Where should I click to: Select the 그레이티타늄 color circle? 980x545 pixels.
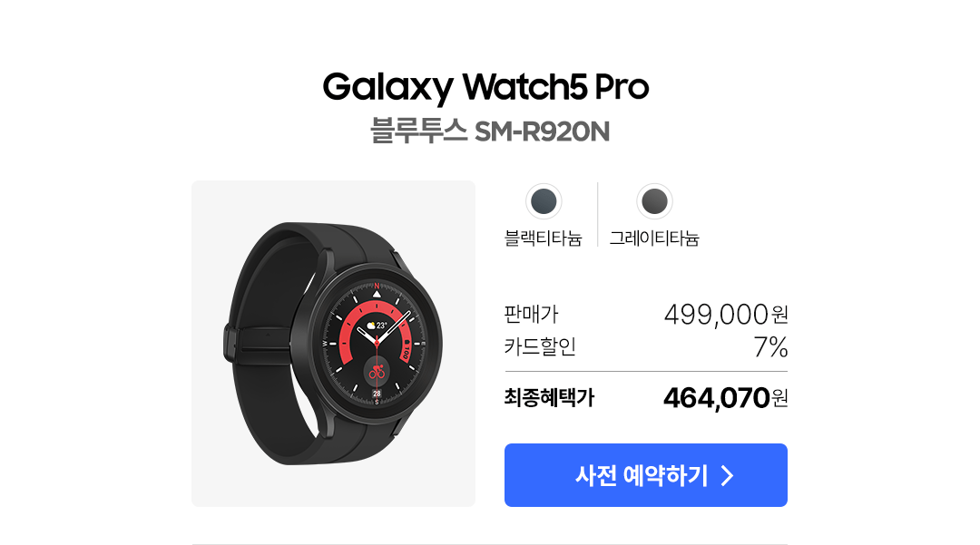[653, 201]
